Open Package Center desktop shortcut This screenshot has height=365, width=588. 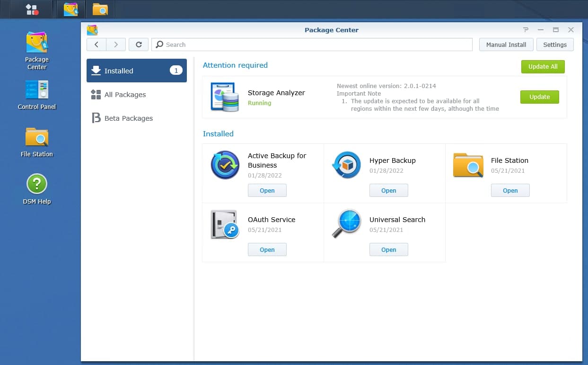click(37, 51)
